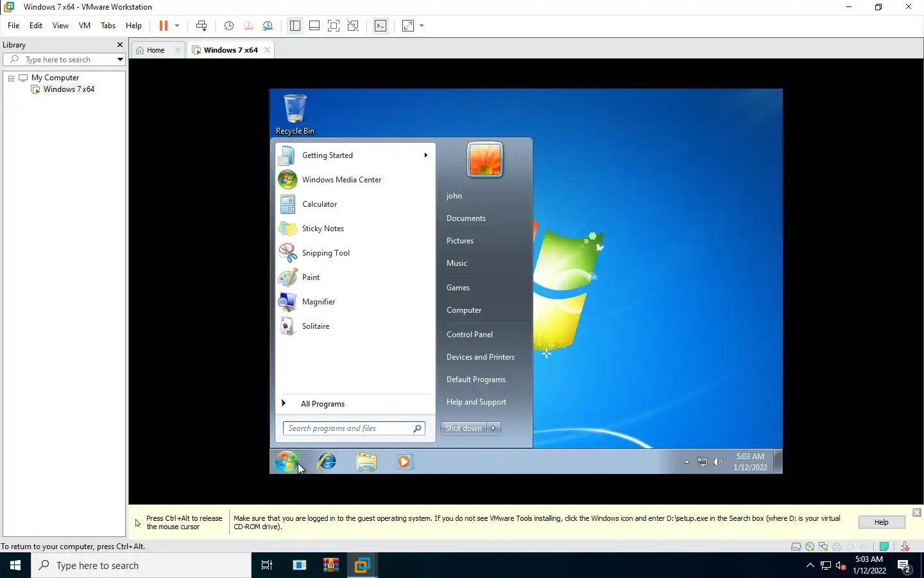The height and width of the screenshot is (578, 924).
Task: Collapse the My Computer tree node
Action: 11,78
